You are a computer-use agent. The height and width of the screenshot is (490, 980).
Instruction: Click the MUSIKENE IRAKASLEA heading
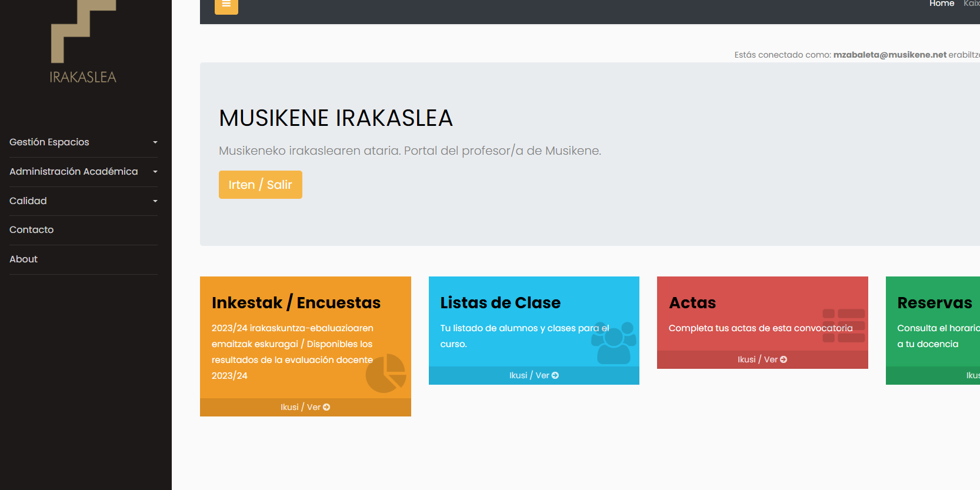(336, 118)
